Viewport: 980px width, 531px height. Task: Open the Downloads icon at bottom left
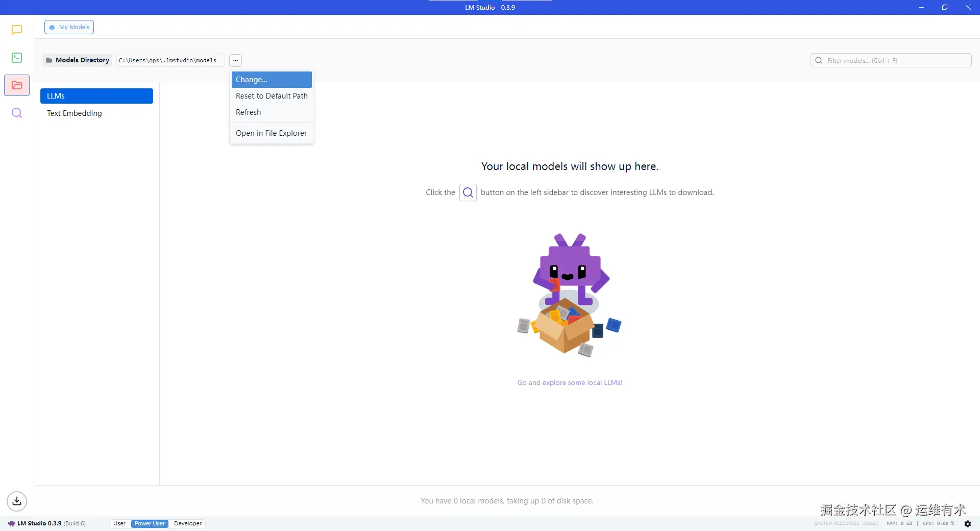point(17,501)
